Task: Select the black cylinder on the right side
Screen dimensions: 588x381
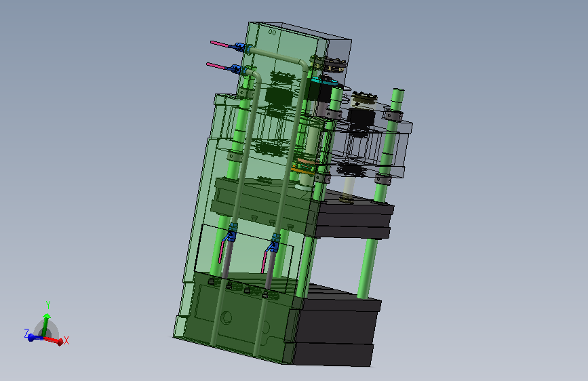Action: coord(361,119)
